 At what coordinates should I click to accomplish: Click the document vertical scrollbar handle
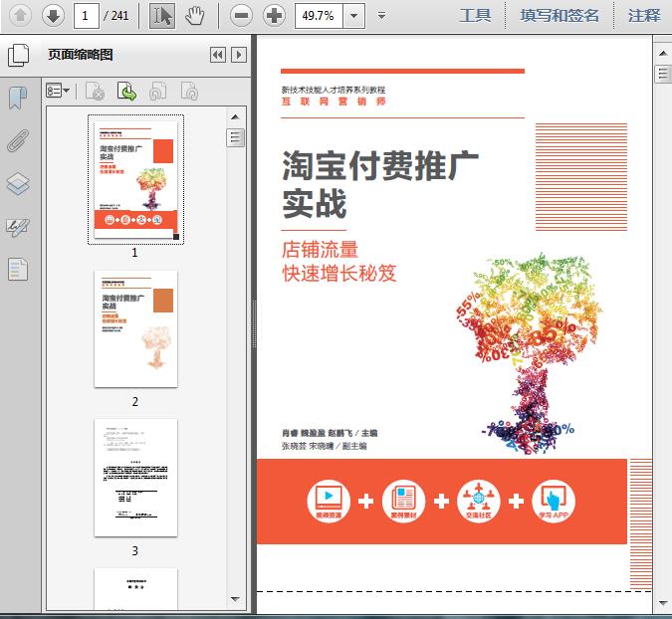click(663, 74)
